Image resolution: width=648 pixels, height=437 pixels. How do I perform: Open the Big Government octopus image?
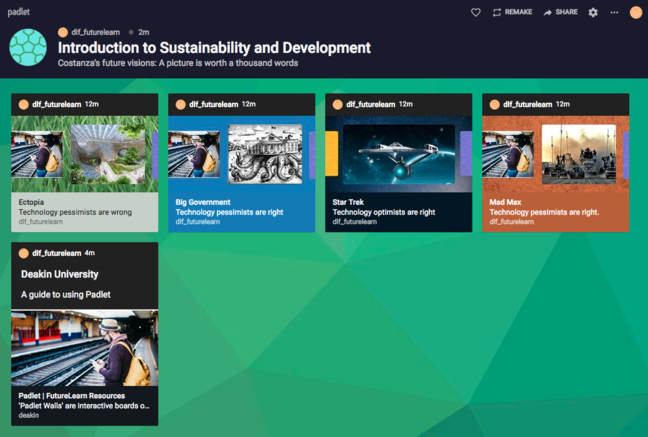(x=264, y=153)
